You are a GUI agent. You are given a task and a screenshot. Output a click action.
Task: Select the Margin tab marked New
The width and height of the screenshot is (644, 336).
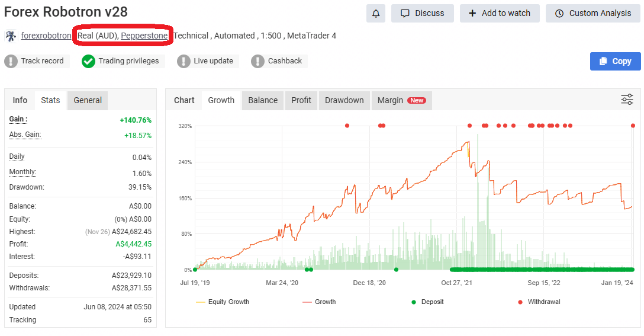coord(401,100)
